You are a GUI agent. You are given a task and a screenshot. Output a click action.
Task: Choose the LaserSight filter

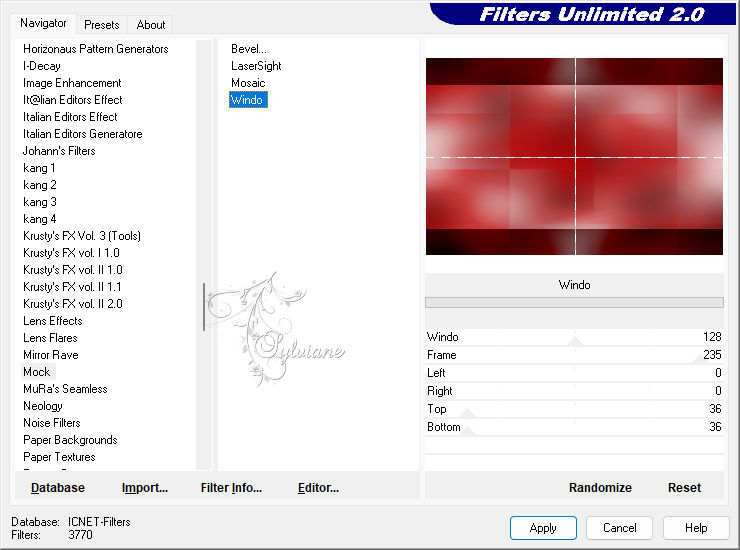(256, 66)
